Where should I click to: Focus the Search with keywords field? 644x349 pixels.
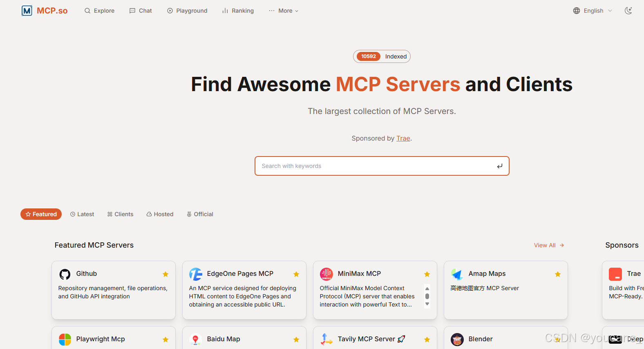point(382,166)
